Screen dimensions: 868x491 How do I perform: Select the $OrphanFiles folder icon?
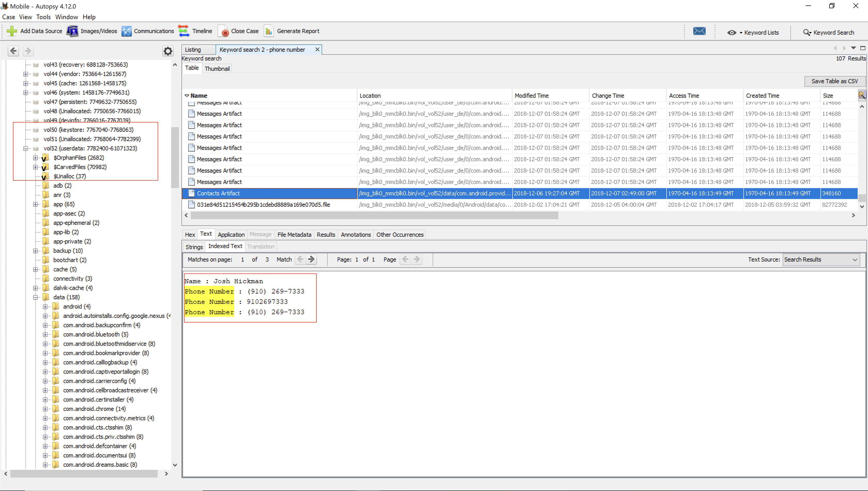coord(45,158)
